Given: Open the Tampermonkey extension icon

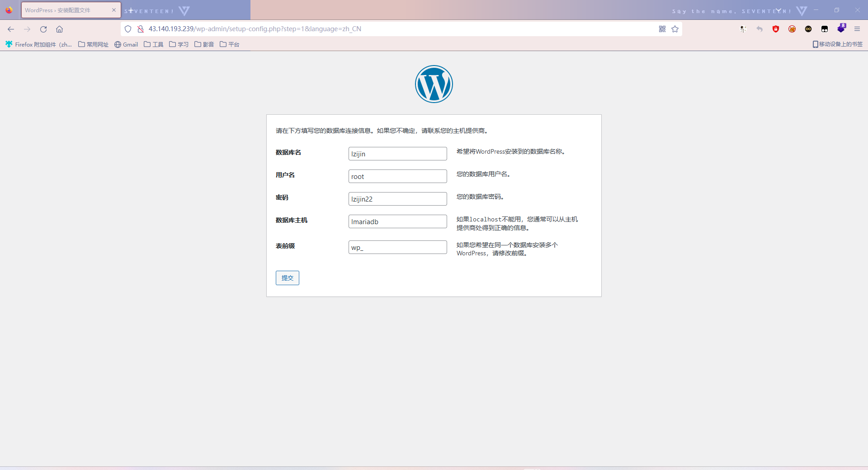Looking at the screenshot, I should pyautogui.click(x=825, y=29).
